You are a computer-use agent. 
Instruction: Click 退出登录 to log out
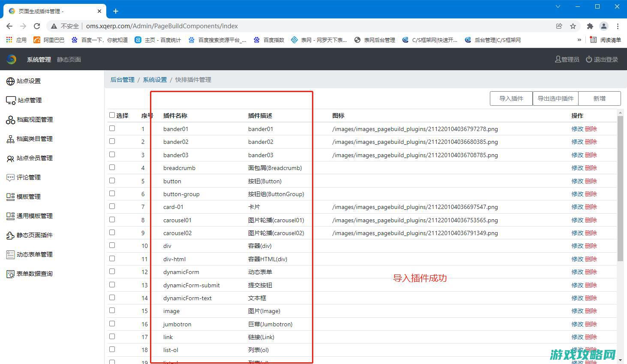point(602,60)
